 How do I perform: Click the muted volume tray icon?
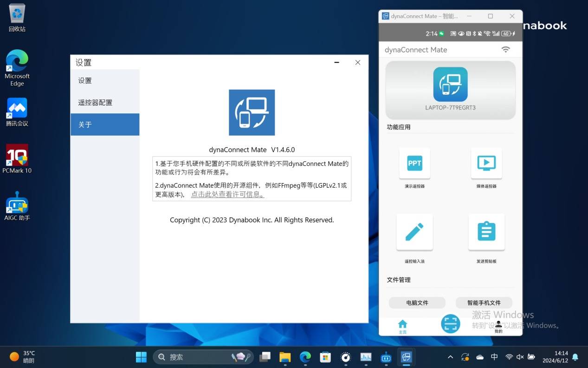point(520,357)
